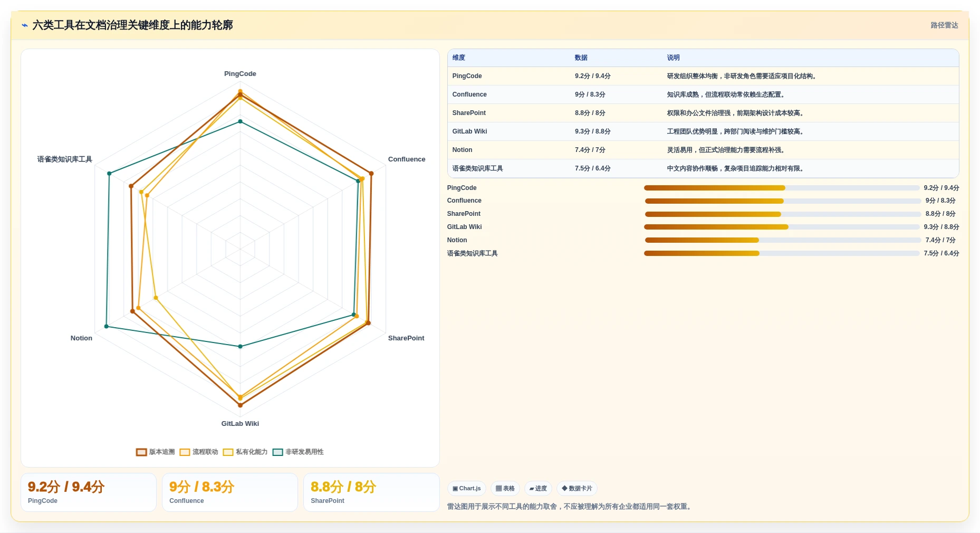Click the 7.5分 / 6.4分 table cell
980x533 pixels.
coord(593,168)
